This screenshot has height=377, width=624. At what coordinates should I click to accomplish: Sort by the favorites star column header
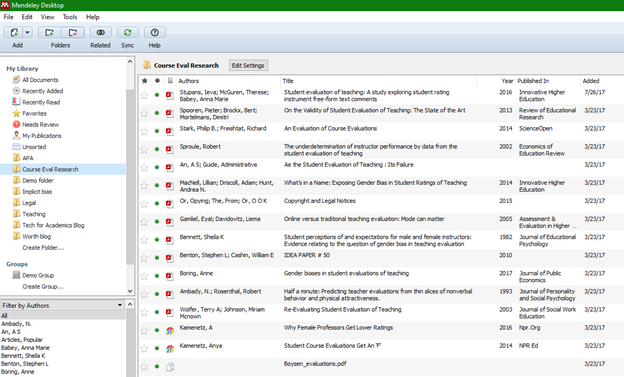pyautogui.click(x=144, y=81)
